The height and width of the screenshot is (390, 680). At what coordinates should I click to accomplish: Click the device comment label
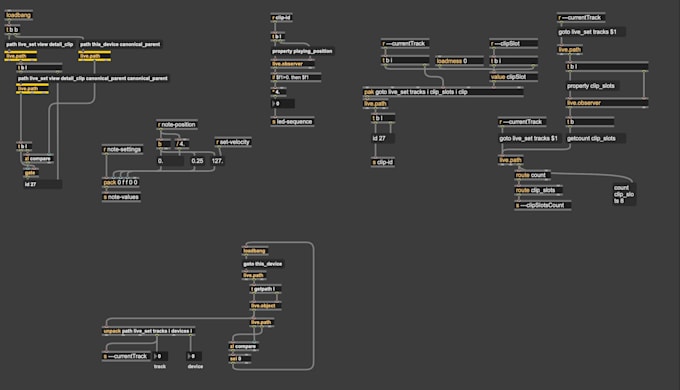[195, 367]
